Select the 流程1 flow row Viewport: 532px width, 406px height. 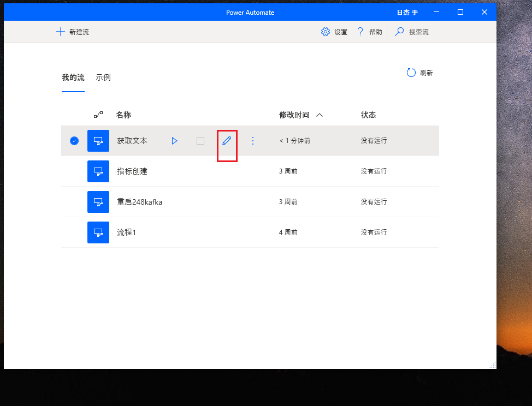(x=250, y=232)
